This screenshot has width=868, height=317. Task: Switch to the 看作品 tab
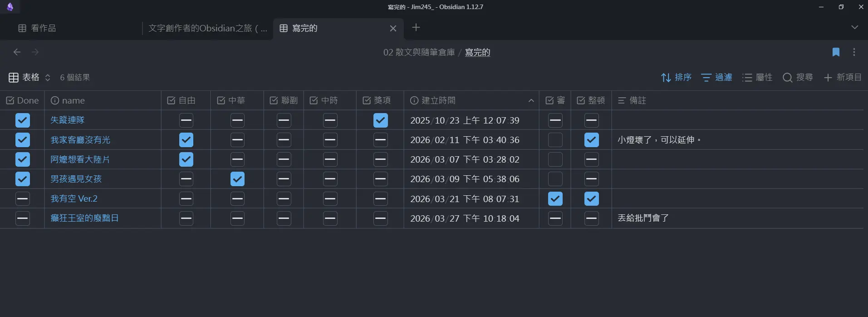[43, 28]
